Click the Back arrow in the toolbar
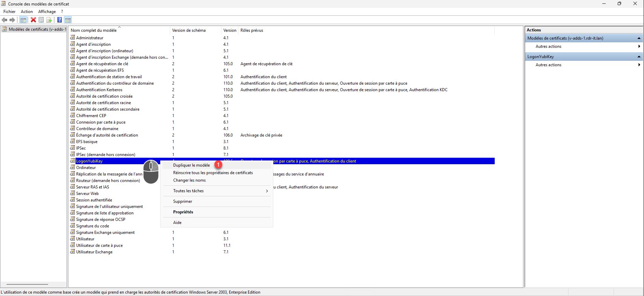 pos(4,20)
